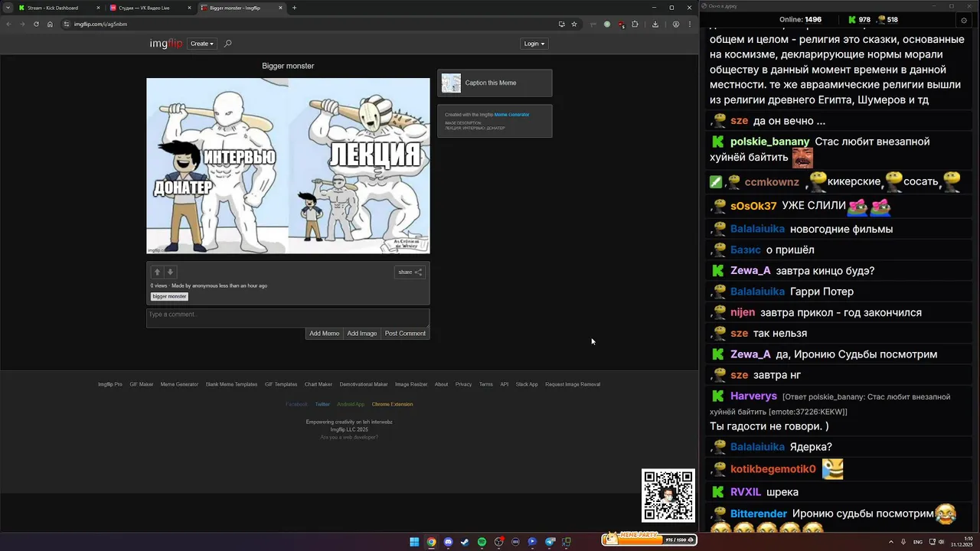The height and width of the screenshot is (551, 980).
Task: Click Caption this Meme button
Action: tap(495, 83)
